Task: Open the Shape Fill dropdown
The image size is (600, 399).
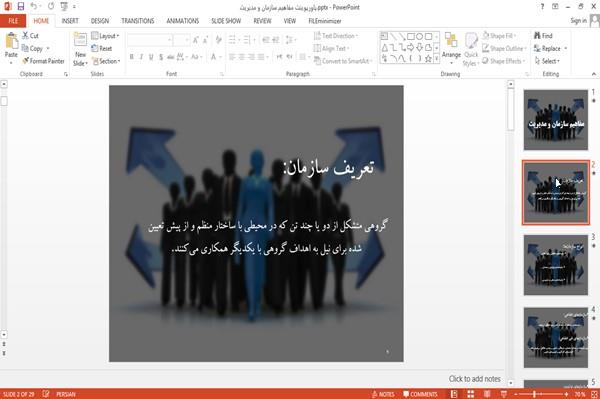Action: [499, 36]
